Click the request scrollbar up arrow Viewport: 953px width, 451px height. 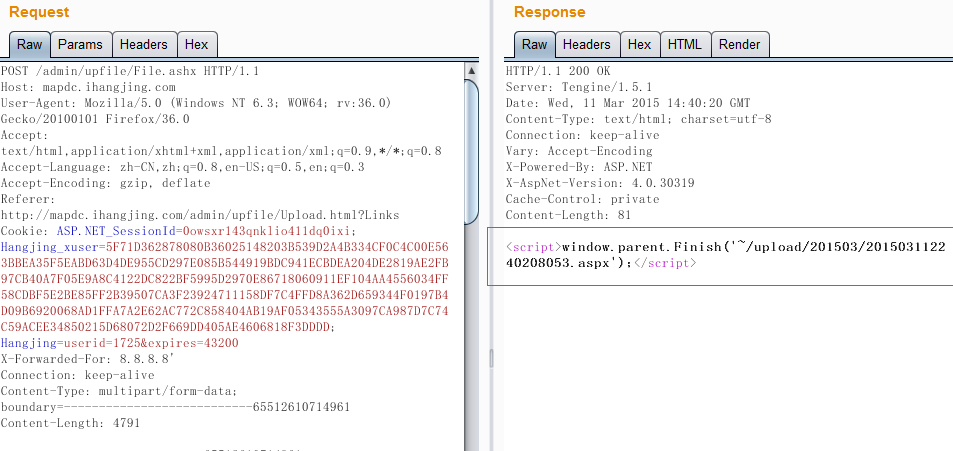coord(472,71)
